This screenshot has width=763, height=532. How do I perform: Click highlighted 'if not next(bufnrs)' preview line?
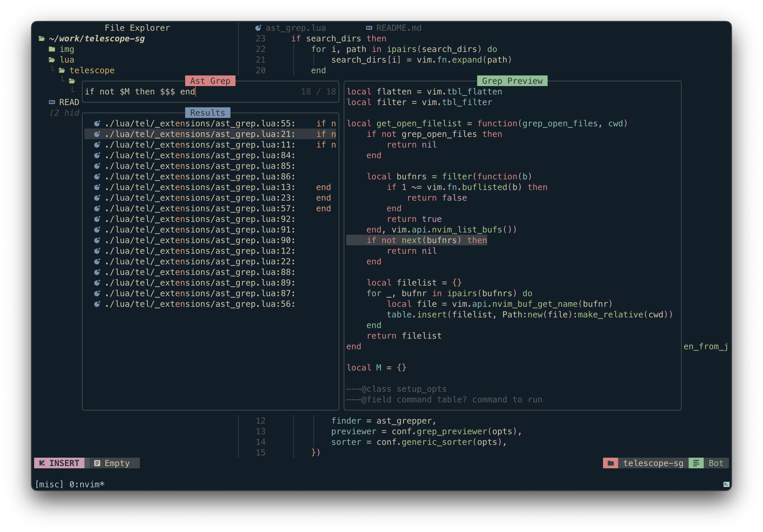click(x=426, y=240)
